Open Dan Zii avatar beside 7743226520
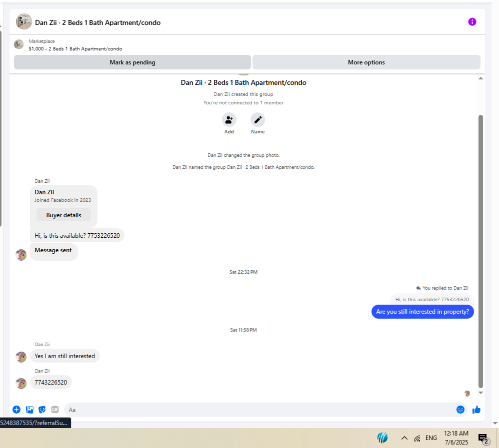Viewport: 499px width, 448px height. 21,383
